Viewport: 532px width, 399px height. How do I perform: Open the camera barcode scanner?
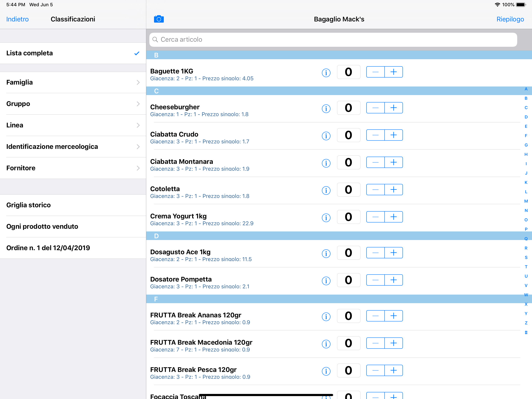coord(159,19)
